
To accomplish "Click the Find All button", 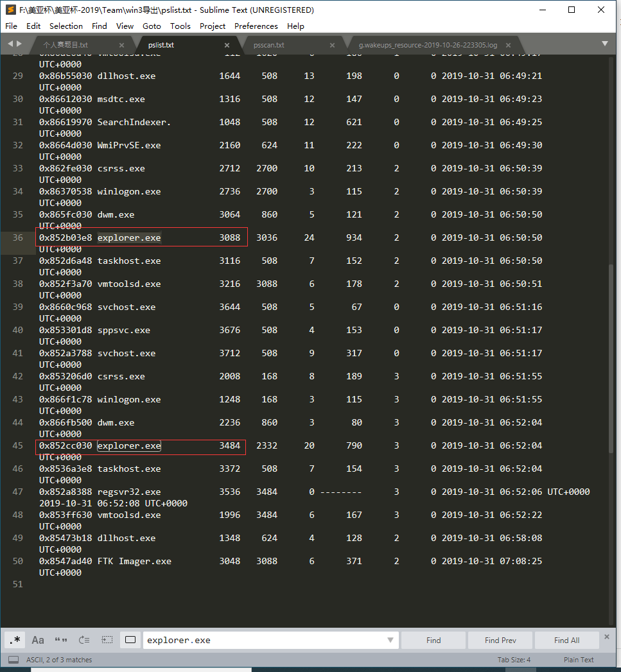I will point(566,640).
